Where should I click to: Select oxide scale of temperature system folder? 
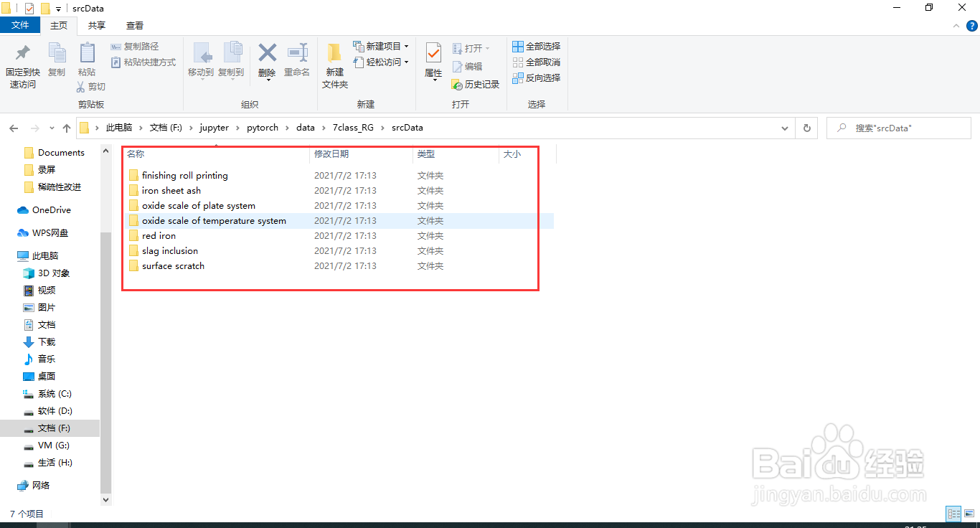click(214, 221)
